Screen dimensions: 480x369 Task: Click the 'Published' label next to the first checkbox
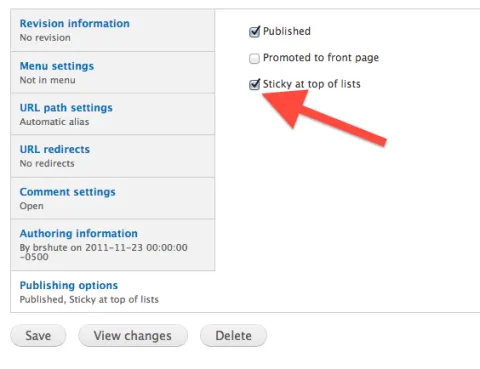(287, 31)
